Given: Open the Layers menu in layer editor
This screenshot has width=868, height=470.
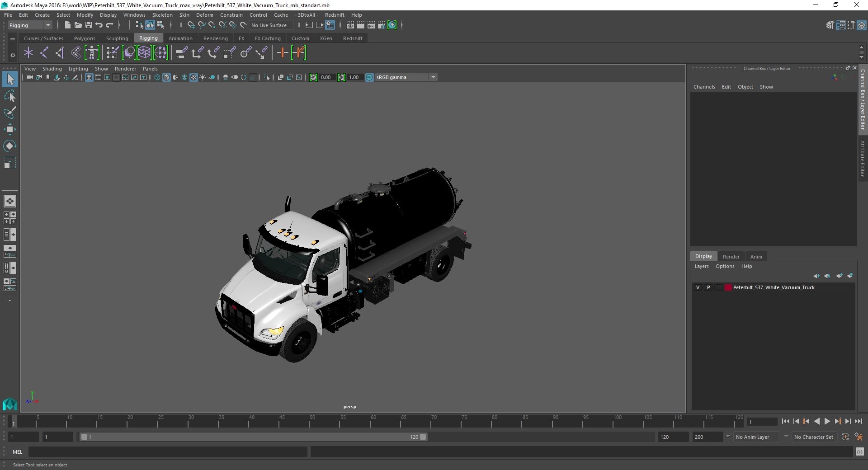Looking at the screenshot, I should [x=702, y=266].
